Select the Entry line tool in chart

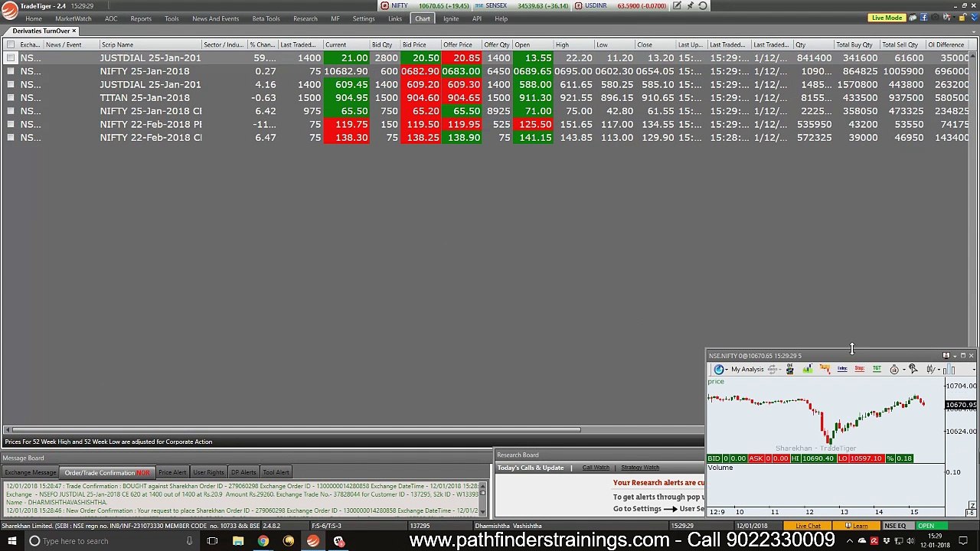(842, 370)
